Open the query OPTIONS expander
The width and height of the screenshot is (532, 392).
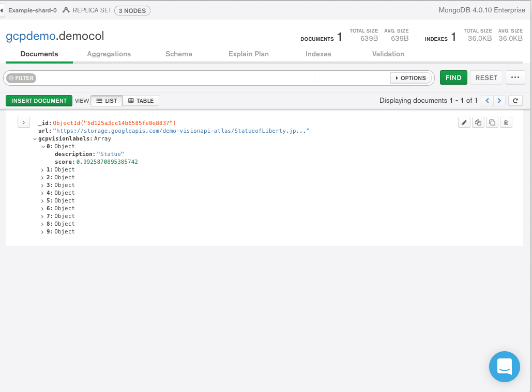click(x=411, y=78)
